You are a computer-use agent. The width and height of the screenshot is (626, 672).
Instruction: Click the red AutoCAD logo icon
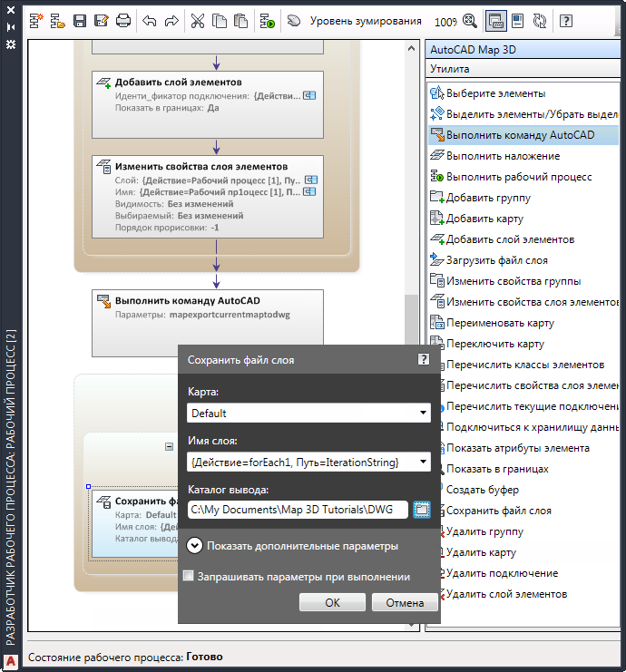click(x=11, y=662)
